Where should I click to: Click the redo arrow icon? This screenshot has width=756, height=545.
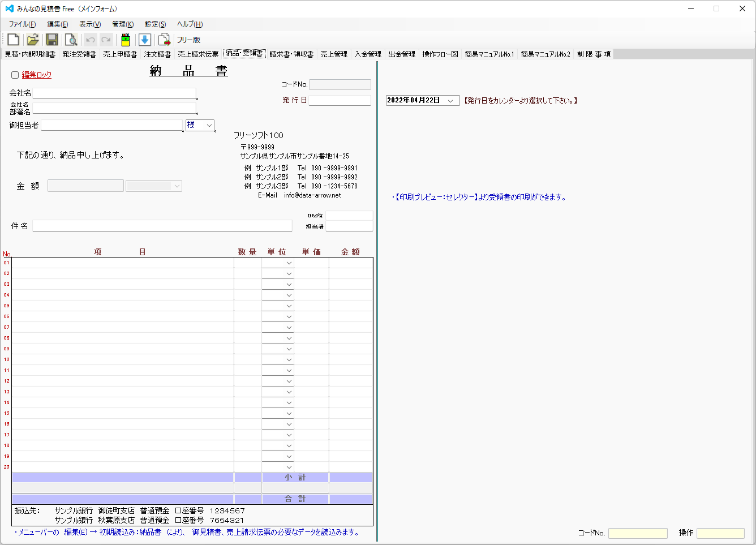[105, 39]
